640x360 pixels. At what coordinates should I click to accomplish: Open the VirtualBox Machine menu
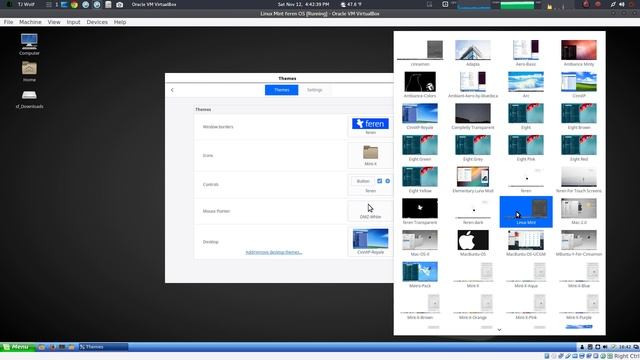pyautogui.click(x=30, y=22)
